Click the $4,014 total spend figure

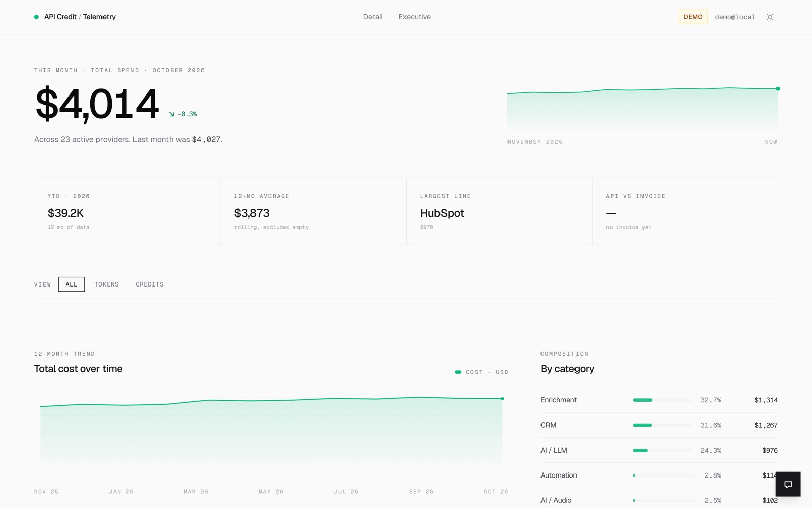[97, 104]
